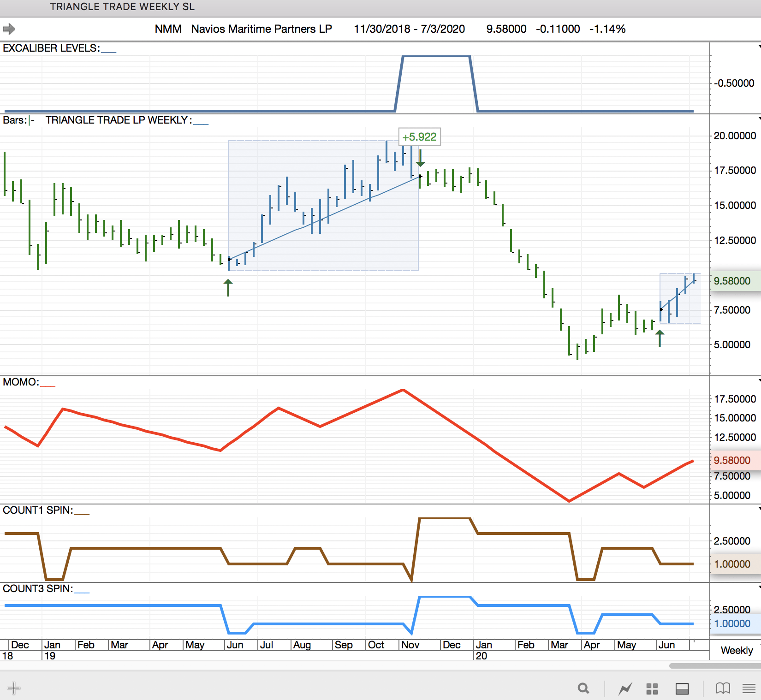761x700 pixels.
Task: Click the horizontal scrollbar thumb at bottom
Action: click(715, 666)
